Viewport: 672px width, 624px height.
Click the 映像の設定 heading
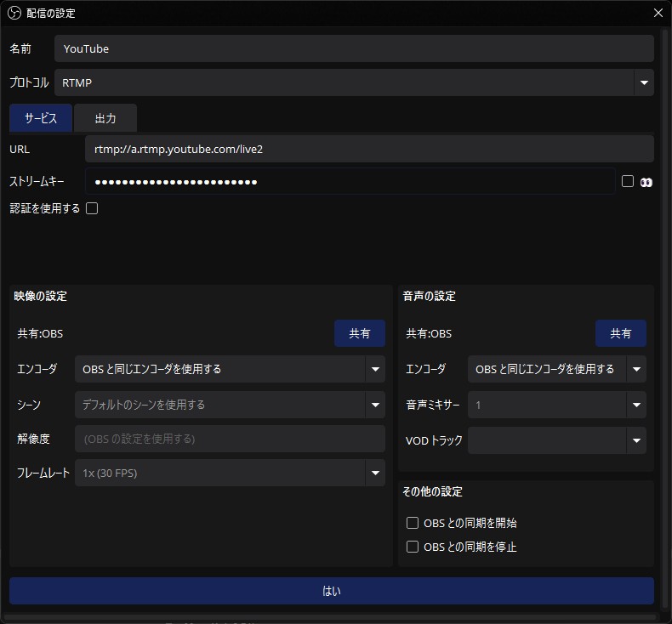click(x=40, y=296)
